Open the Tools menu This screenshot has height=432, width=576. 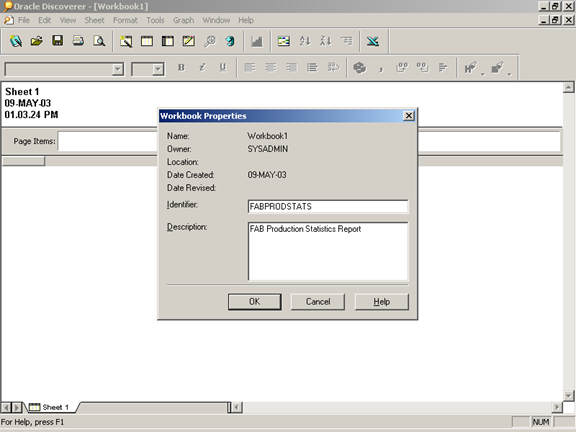click(155, 20)
